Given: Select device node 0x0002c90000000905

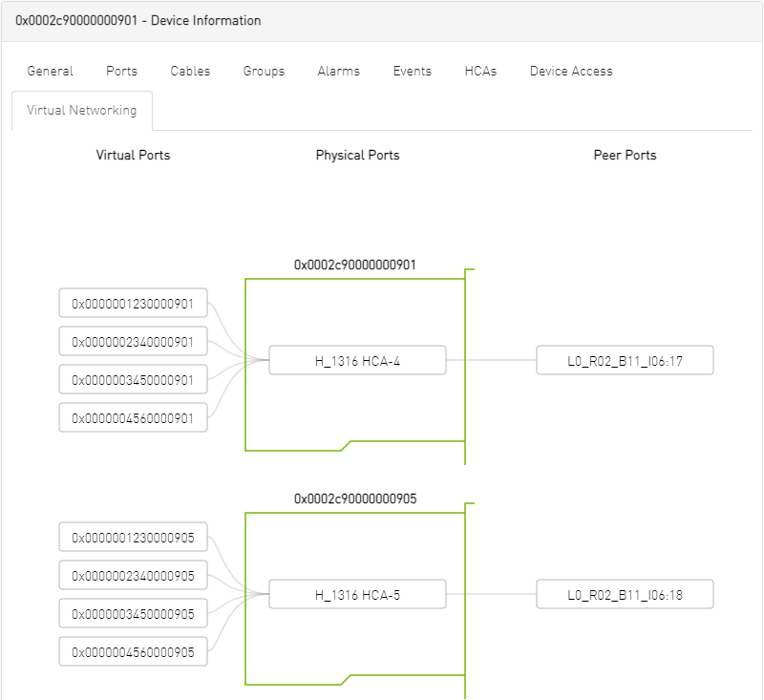Looking at the screenshot, I should 355,498.
